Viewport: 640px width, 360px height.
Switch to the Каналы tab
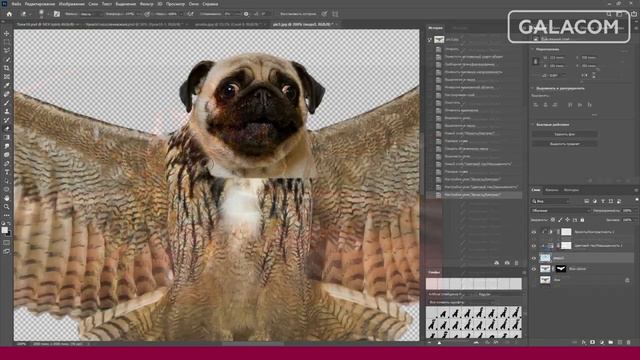pyautogui.click(x=552, y=190)
